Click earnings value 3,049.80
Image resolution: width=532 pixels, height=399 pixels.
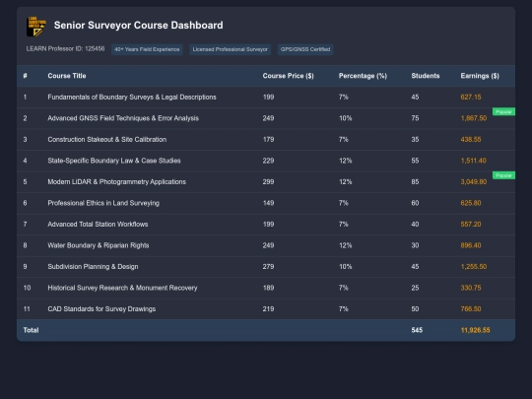pos(474,182)
